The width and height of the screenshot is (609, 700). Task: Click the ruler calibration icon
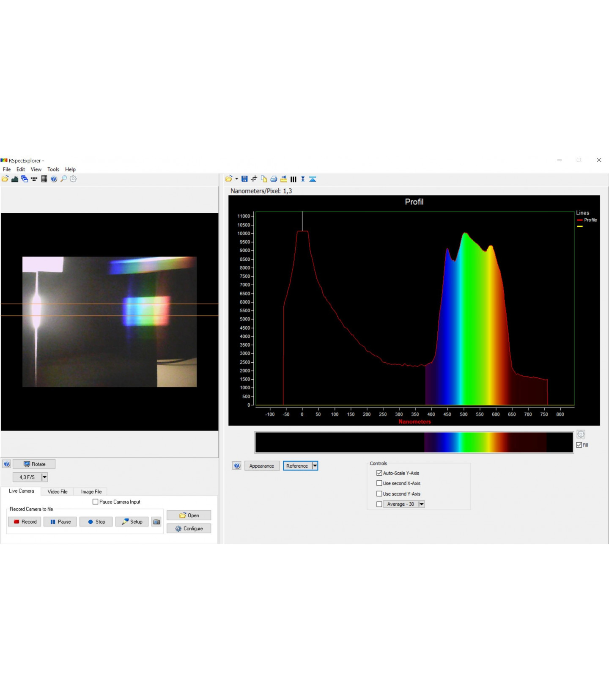point(283,179)
